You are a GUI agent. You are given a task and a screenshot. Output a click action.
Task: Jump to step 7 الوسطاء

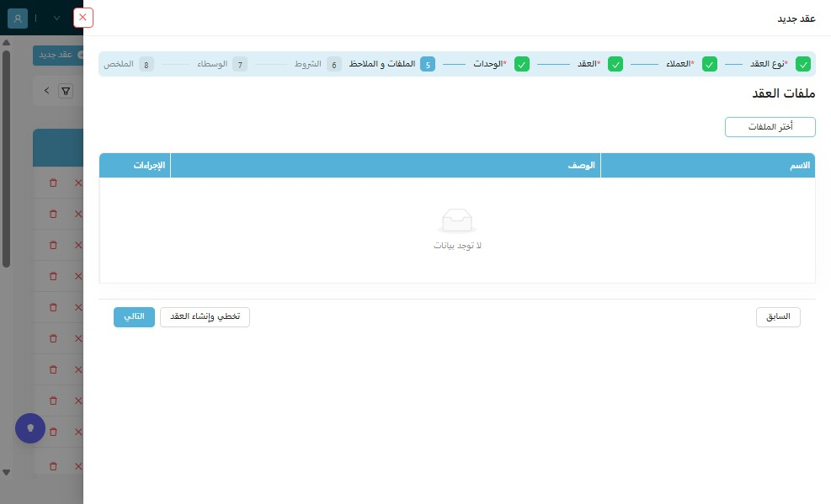click(222, 64)
